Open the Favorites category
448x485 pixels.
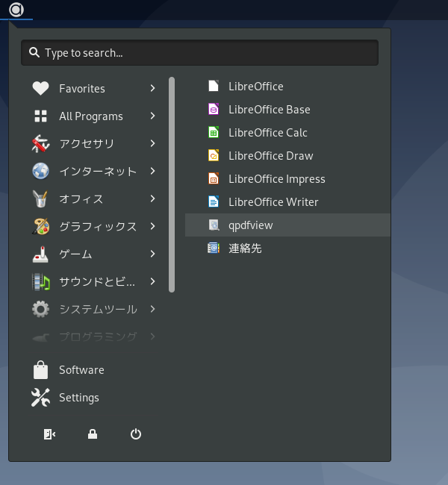coord(94,89)
